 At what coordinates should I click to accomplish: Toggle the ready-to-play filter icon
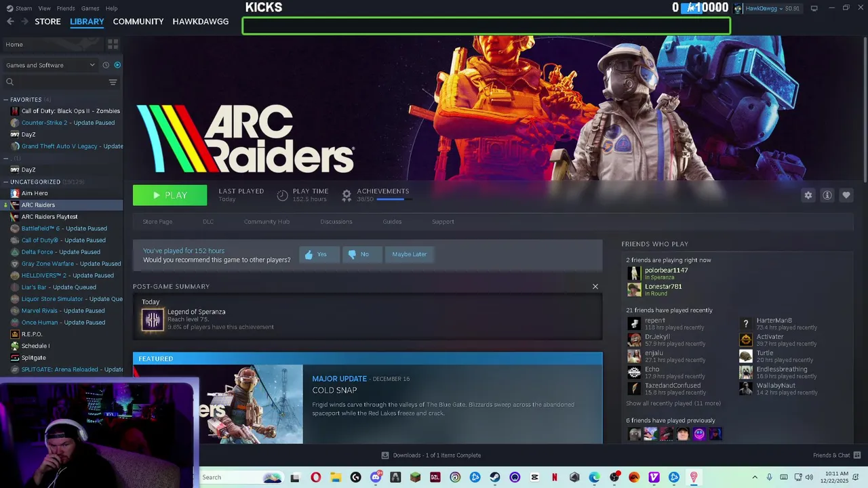click(117, 65)
